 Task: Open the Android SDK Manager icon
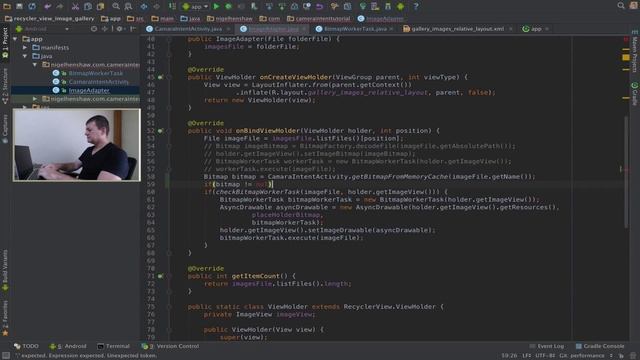(387, 6)
